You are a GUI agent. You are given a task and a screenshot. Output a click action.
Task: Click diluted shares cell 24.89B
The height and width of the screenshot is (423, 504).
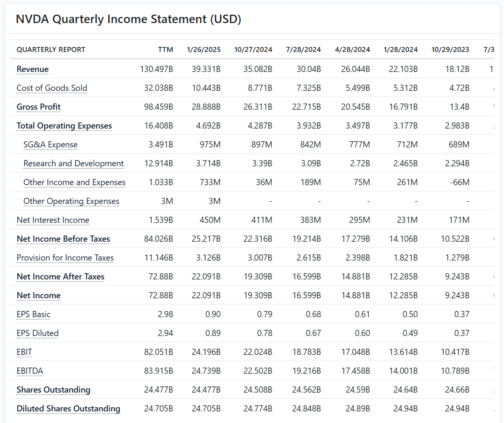tap(358, 409)
